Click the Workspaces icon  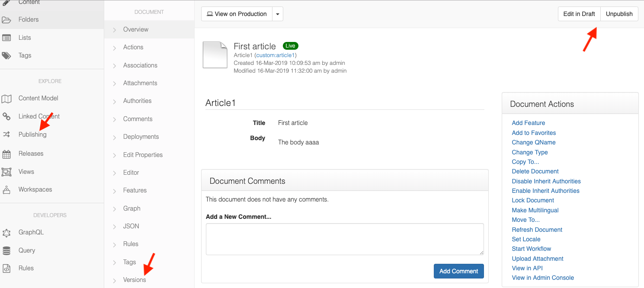click(x=6, y=190)
